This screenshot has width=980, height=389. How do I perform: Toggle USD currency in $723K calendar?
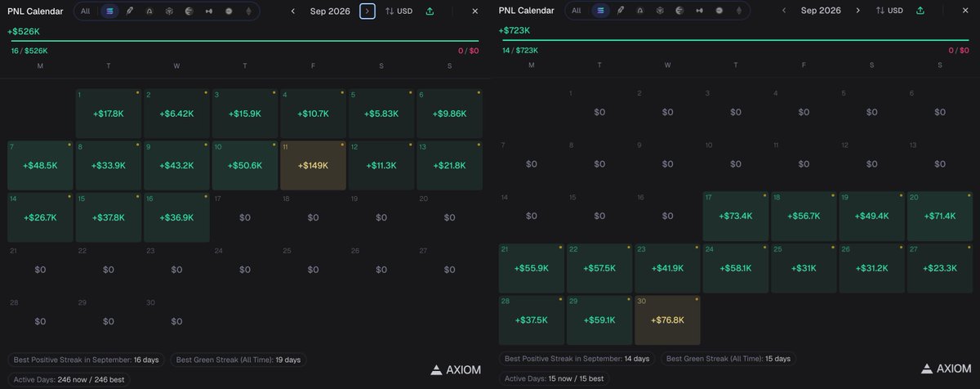click(x=889, y=11)
